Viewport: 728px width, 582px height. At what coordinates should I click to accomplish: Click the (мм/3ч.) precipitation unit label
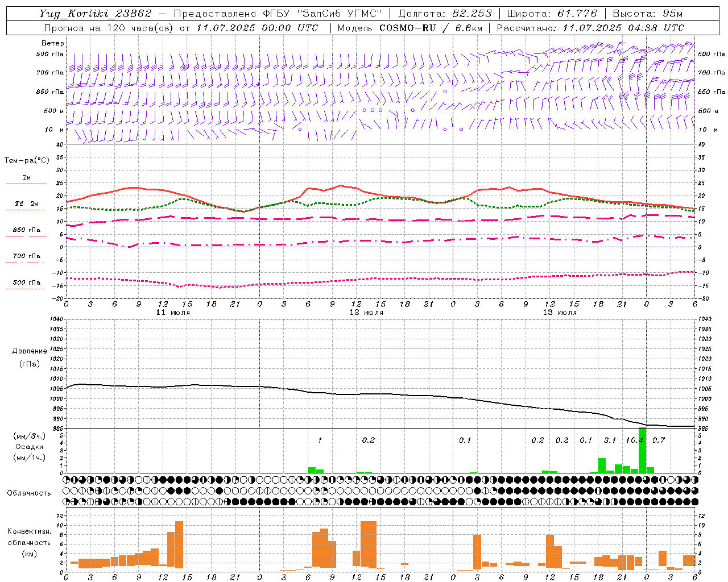29,436
